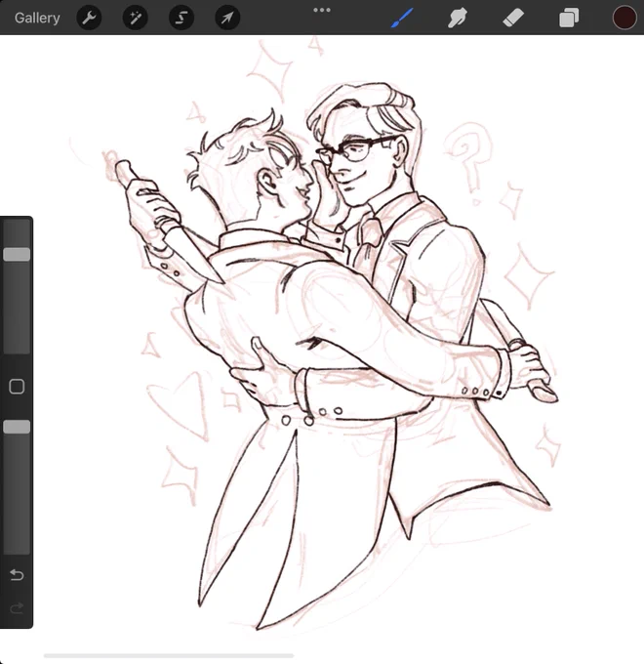The image size is (644, 664).
Task: Redo the last undone action
Action: 17,608
